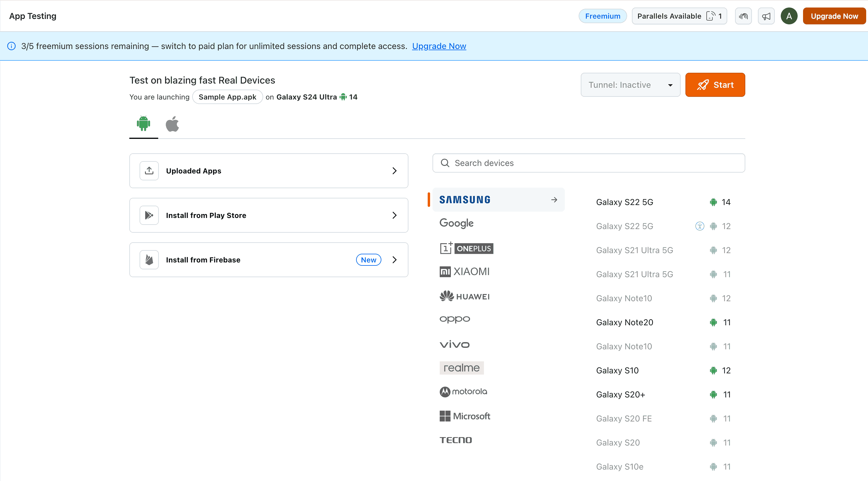This screenshot has height=481, width=868.
Task: Open the announcements megaphone icon
Action: [766, 16]
